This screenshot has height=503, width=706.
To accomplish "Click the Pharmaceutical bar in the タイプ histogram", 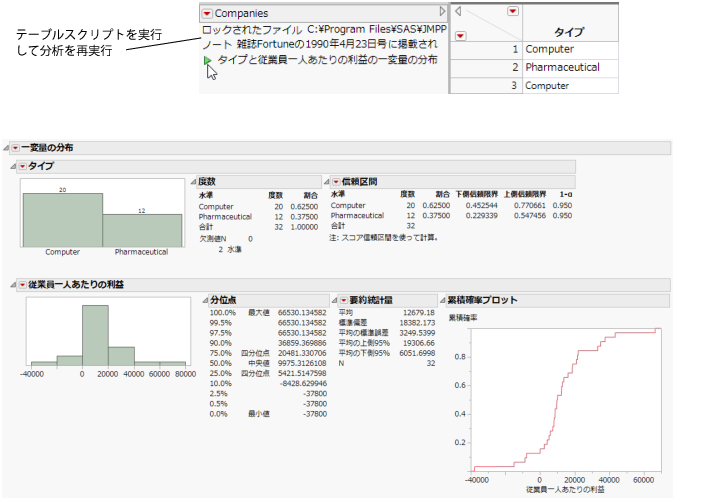I will point(142,229).
